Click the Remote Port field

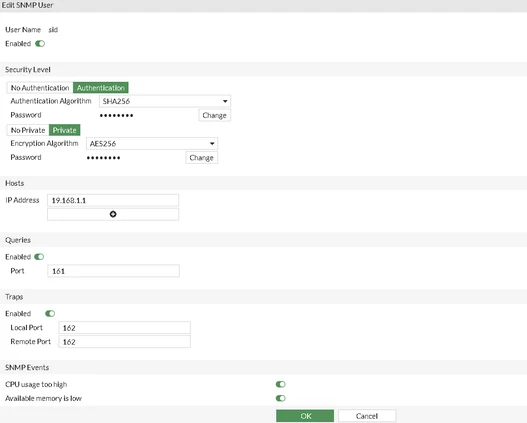click(x=124, y=342)
